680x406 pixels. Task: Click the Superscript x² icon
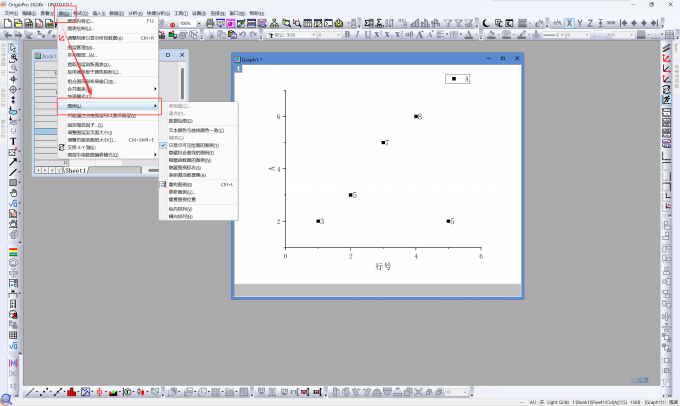tap(378, 35)
